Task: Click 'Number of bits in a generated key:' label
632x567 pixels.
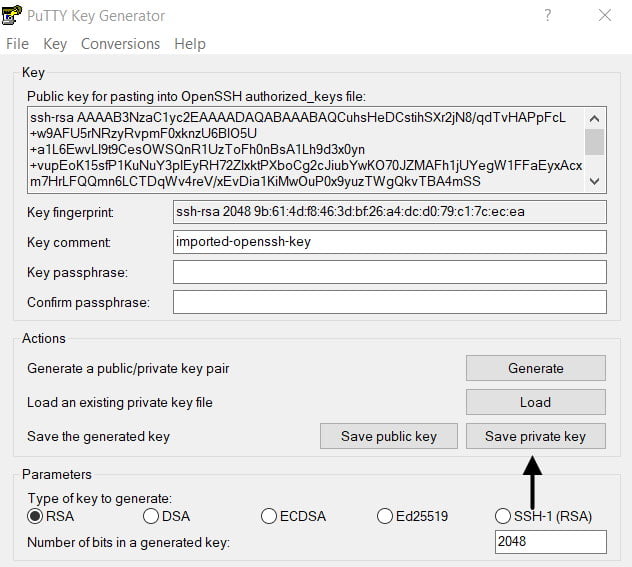Action: [129, 542]
